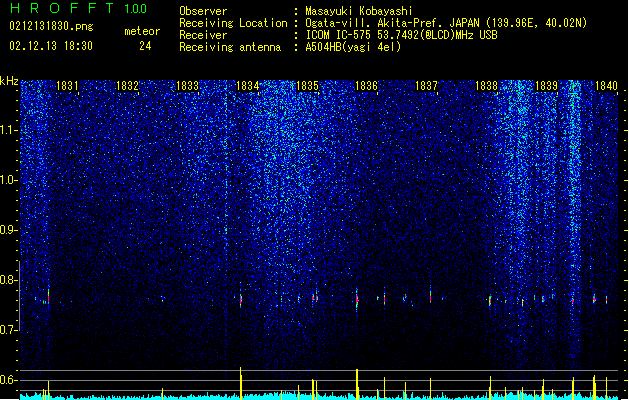Click the HROFFT title text

(62, 8)
